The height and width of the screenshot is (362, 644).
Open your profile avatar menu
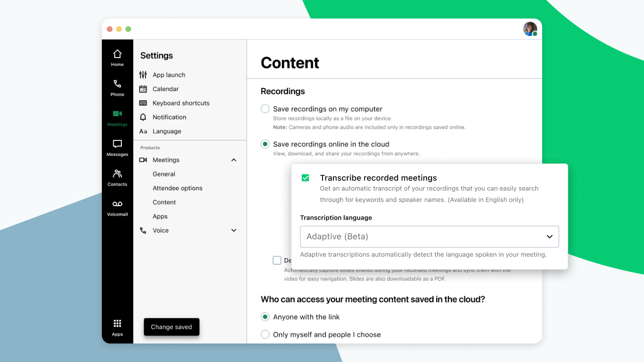coord(530,29)
